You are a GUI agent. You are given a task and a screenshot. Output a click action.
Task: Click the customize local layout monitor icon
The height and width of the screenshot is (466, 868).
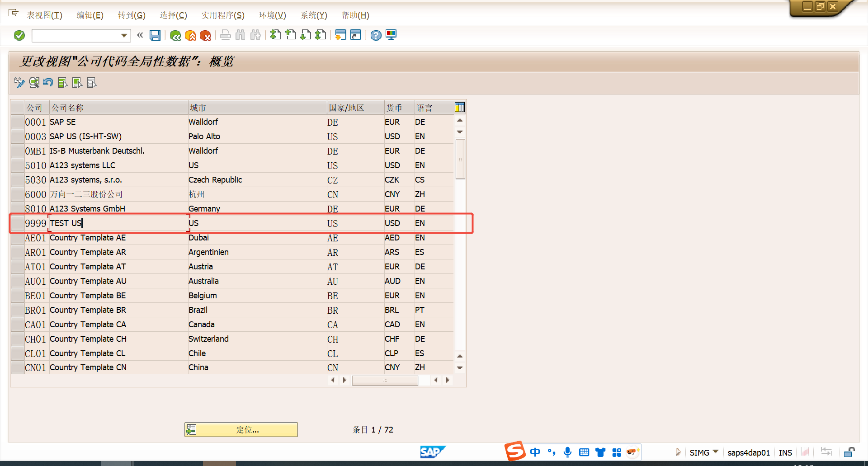pos(391,35)
